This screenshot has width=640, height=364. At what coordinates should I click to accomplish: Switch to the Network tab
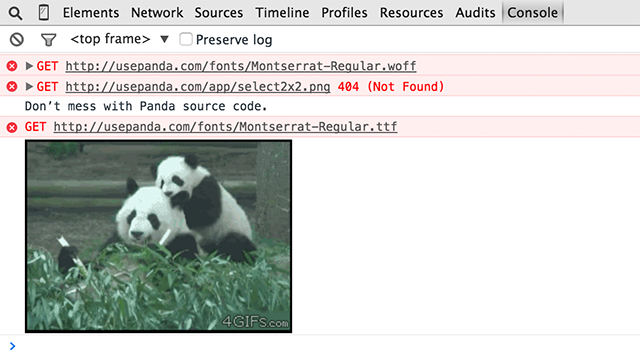(x=157, y=13)
